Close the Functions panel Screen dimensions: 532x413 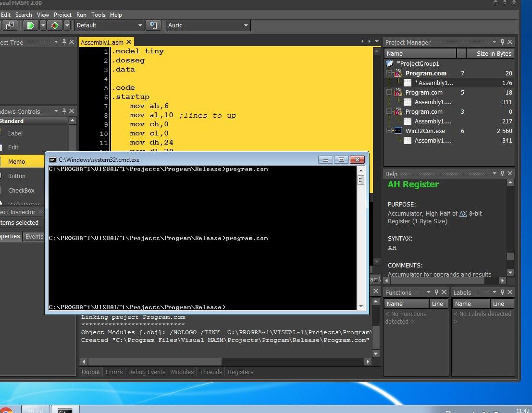(x=444, y=292)
